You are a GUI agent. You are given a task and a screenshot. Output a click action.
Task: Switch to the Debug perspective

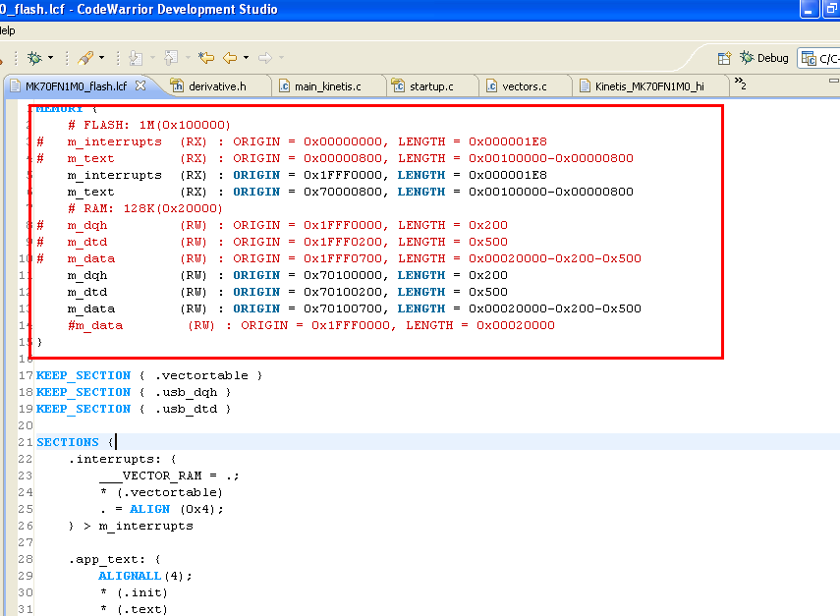pos(764,58)
